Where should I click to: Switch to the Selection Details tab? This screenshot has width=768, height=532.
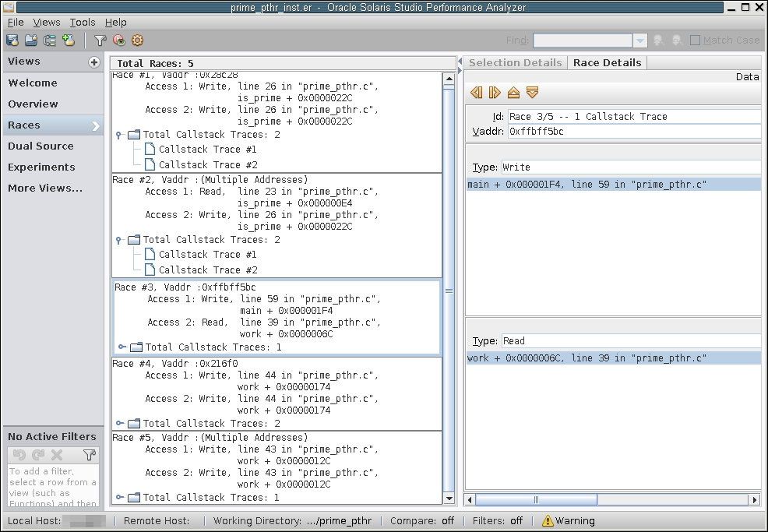(515, 62)
